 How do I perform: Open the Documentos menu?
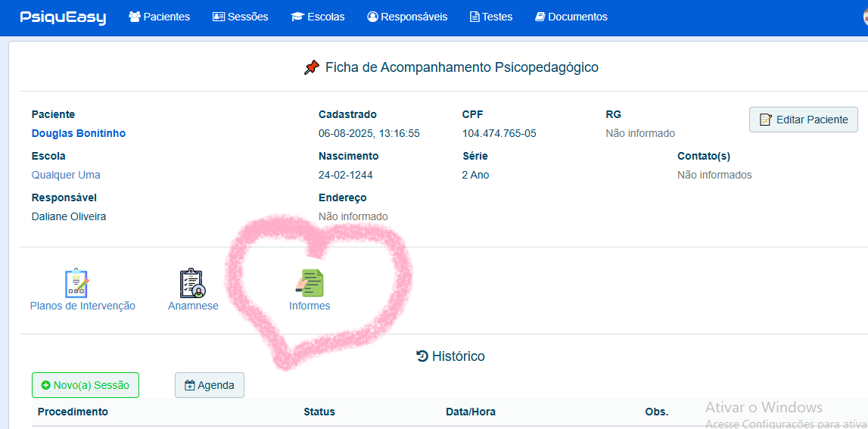(x=571, y=17)
